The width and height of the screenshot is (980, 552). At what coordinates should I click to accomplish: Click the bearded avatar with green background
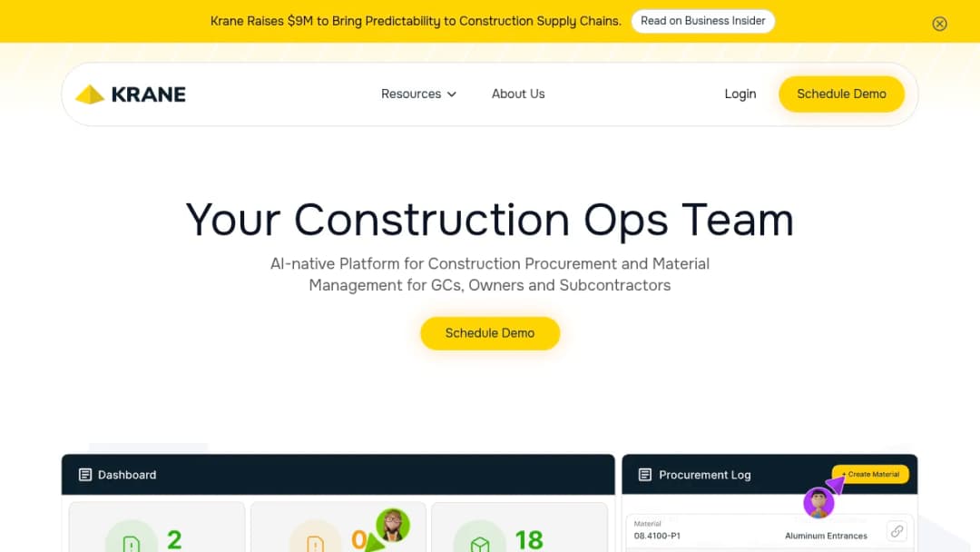(393, 525)
